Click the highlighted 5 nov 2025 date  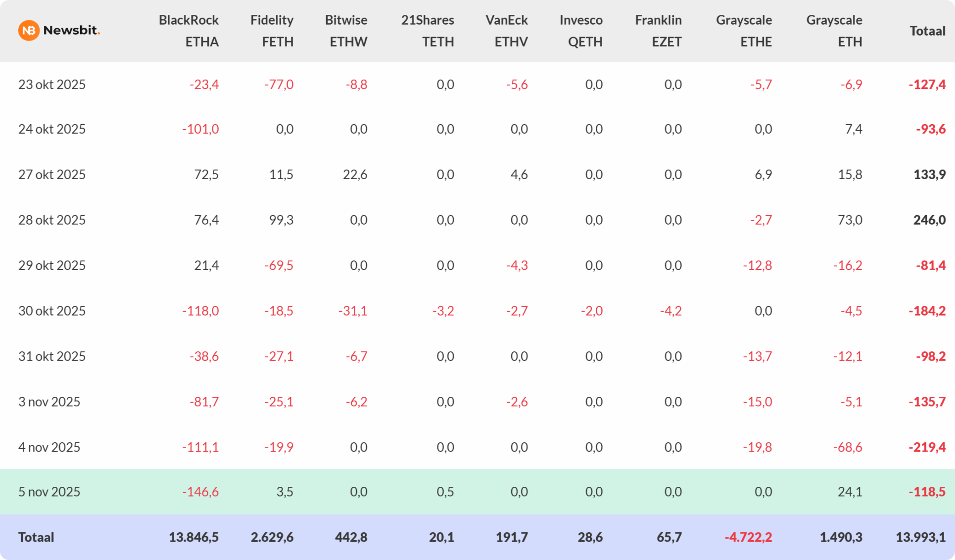pyautogui.click(x=49, y=492)
